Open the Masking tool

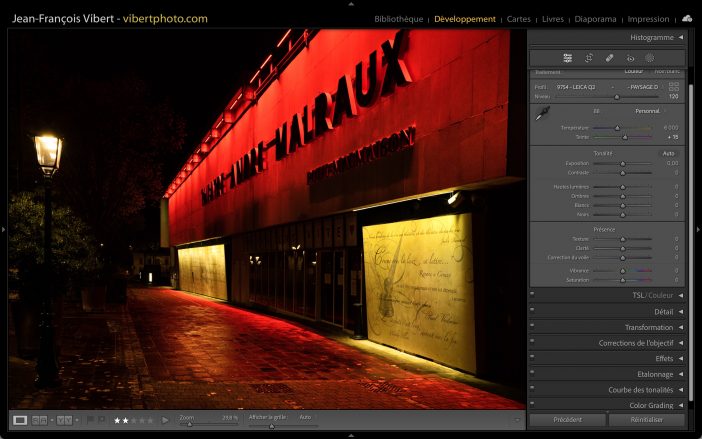pos(650,58)
